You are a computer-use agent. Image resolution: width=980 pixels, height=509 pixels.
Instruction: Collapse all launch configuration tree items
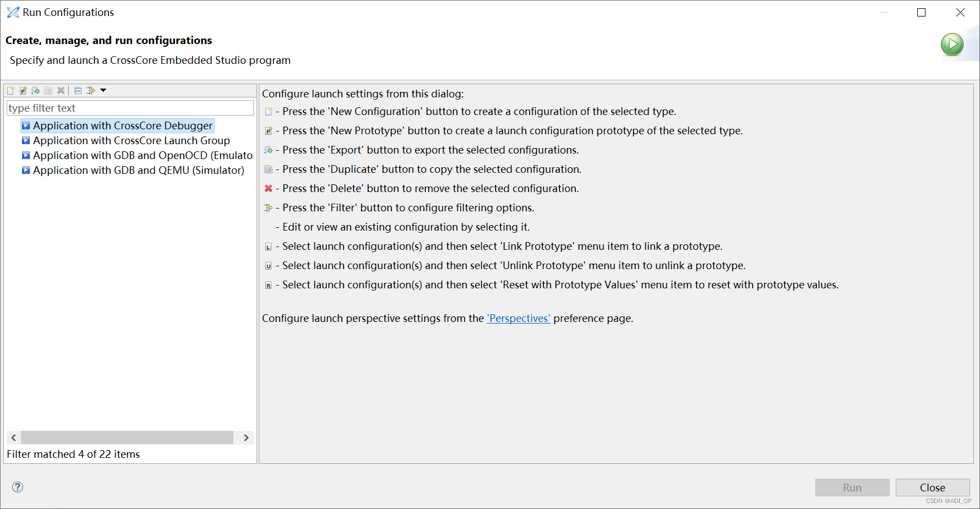78,90
